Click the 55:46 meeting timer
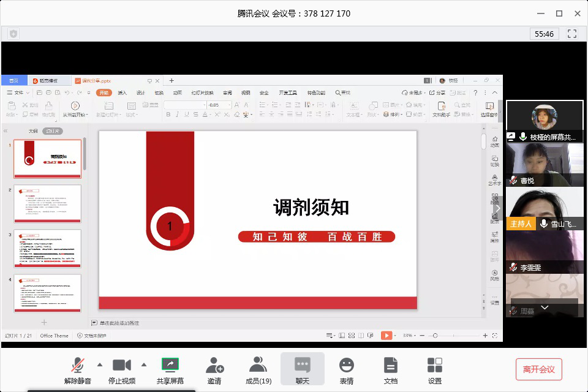588x392 pixels. pyautogui.click(x=544, y=34)
